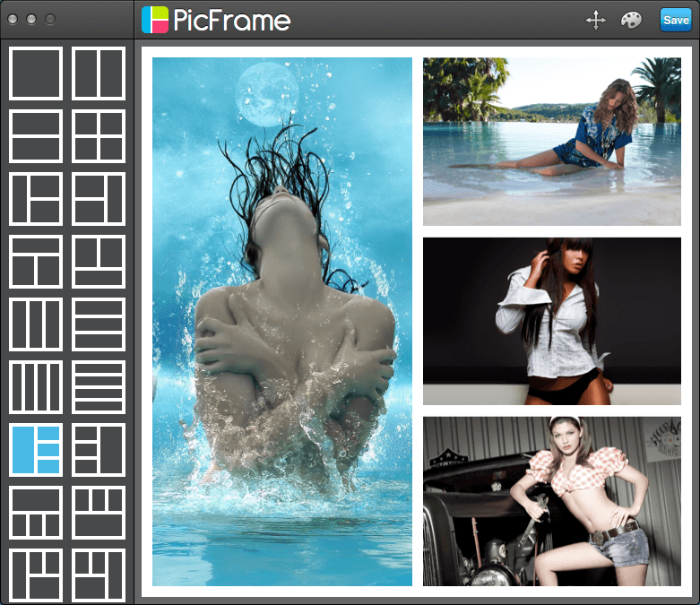This screenshot has width=700, height=605.
Task: Pick the four horizontal rows layout
Action: click(x=99, y=387)
